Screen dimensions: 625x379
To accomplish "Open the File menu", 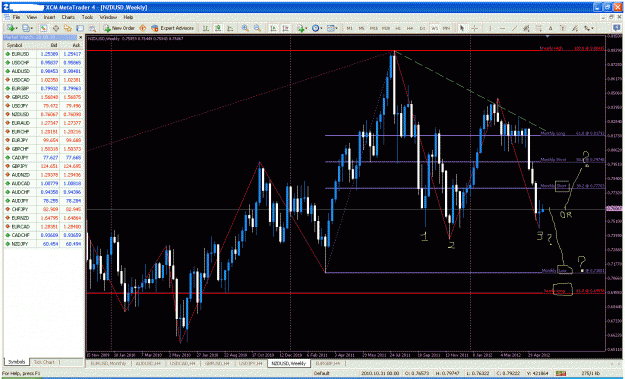I will click(x=16, y=18).
